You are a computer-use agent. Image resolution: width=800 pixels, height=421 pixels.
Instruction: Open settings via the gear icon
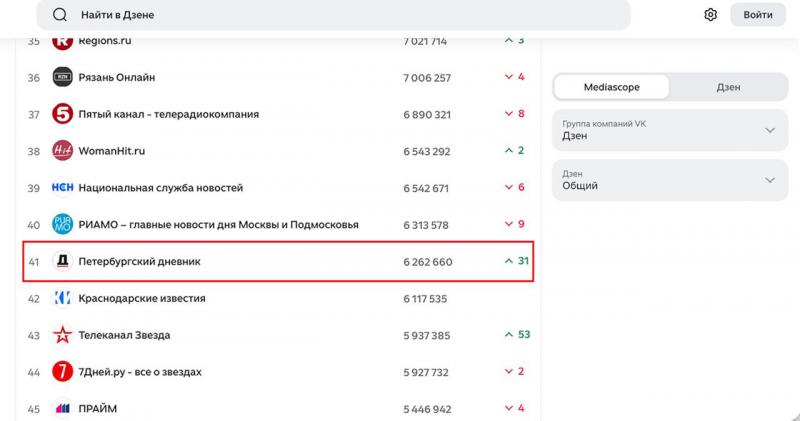(x=711, y=15)
